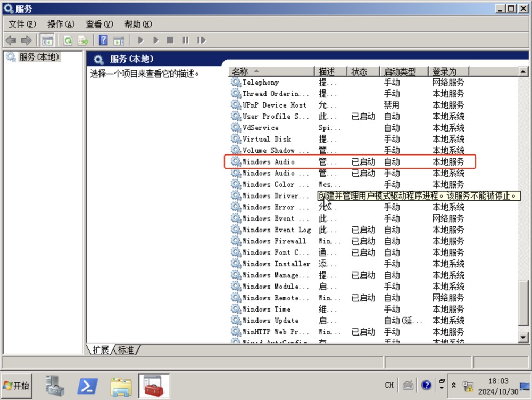Click the gear icon beside UPnP Device Host

tap(236, 105)
